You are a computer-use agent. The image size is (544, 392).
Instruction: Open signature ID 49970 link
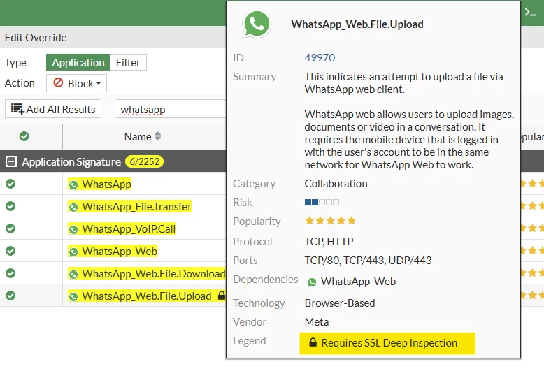click(320, 57)
